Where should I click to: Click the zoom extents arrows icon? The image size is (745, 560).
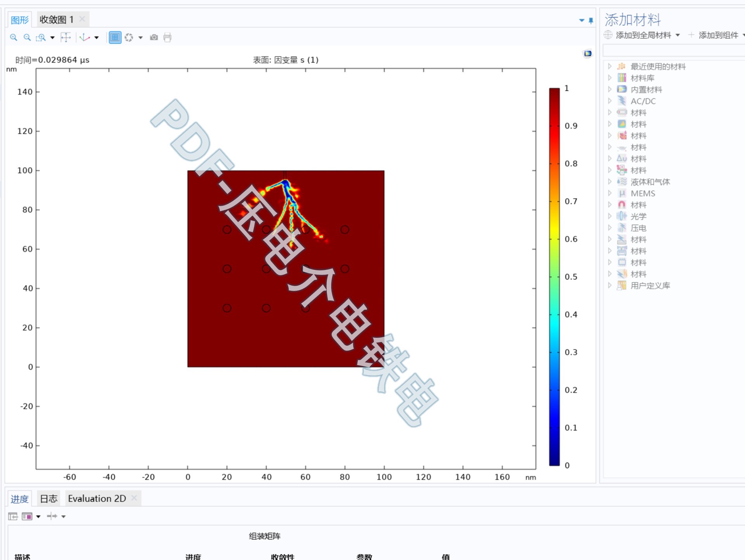(66, 38)
